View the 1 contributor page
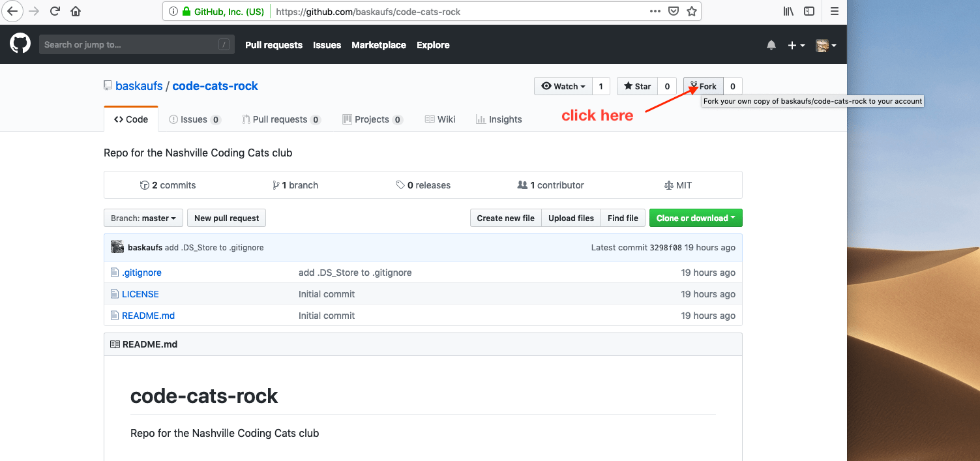 (550, 185)
